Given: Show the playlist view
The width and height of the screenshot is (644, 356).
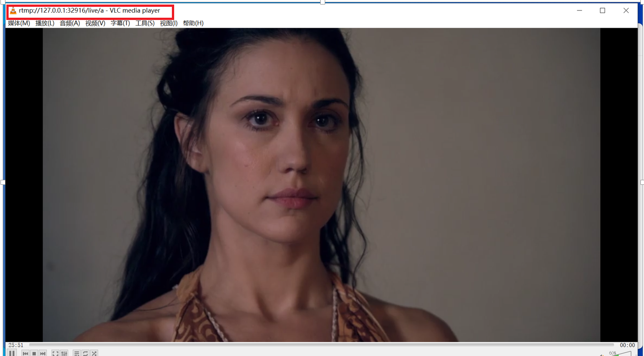Looking at the screenshot, I should (77, 353).
